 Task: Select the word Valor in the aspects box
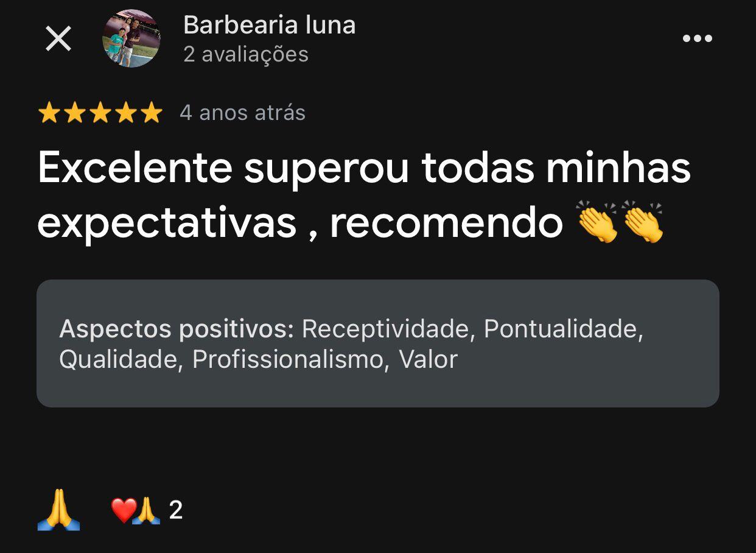pos(428,359)
